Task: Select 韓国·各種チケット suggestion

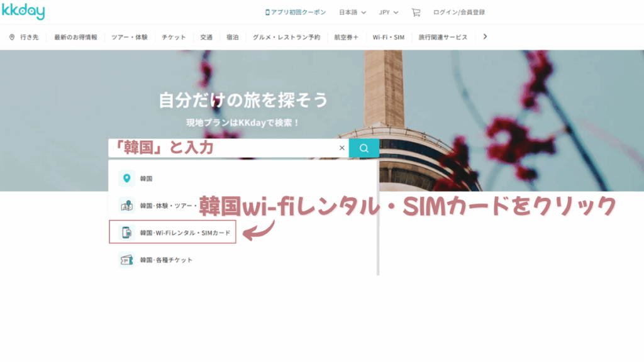Action: point(242,260)
